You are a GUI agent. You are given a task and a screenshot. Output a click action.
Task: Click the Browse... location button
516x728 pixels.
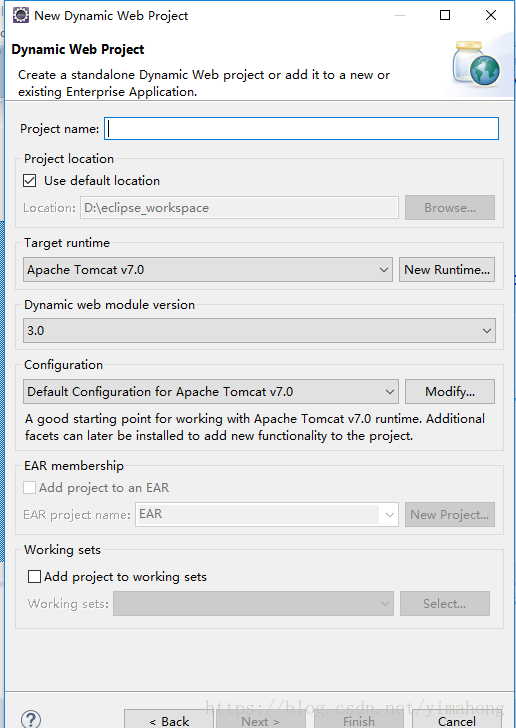(x=450, y=208)
